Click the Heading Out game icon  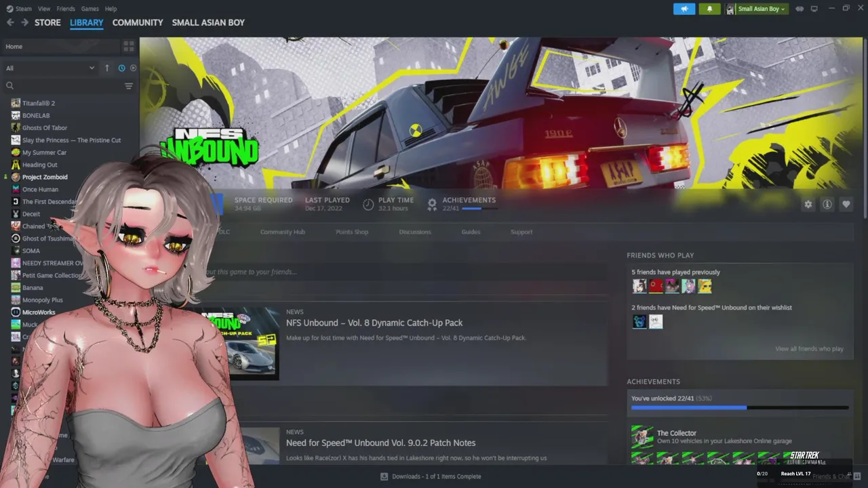[16, 165]
